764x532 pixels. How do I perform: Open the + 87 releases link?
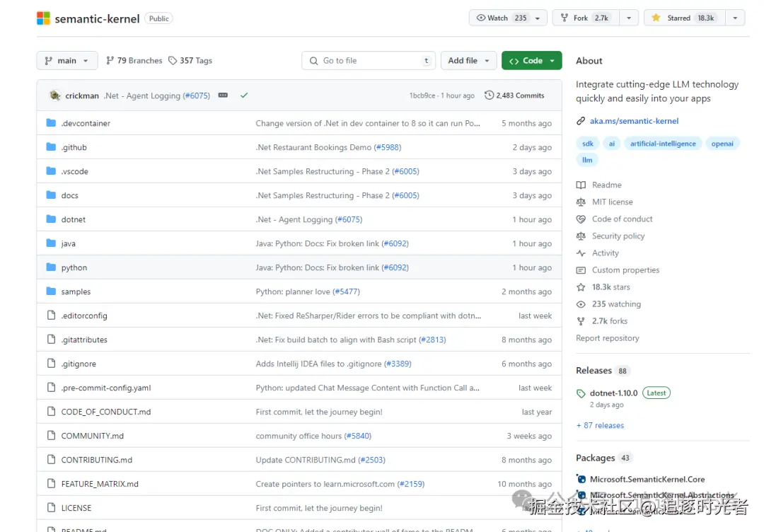tap(601, 424)
